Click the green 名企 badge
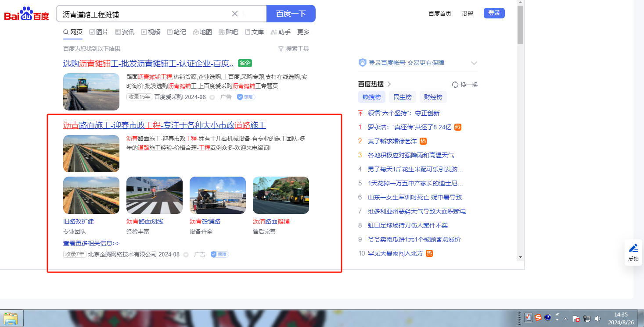Image resolution: width=644 pixels, height=327 pixels. [245, 63]
